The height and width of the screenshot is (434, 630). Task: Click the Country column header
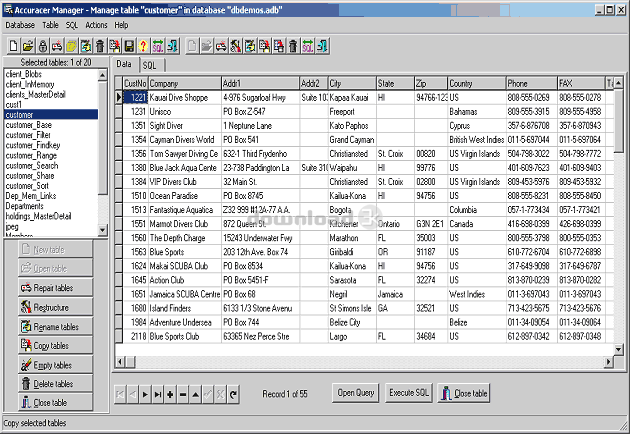click(x=477, y=83)
